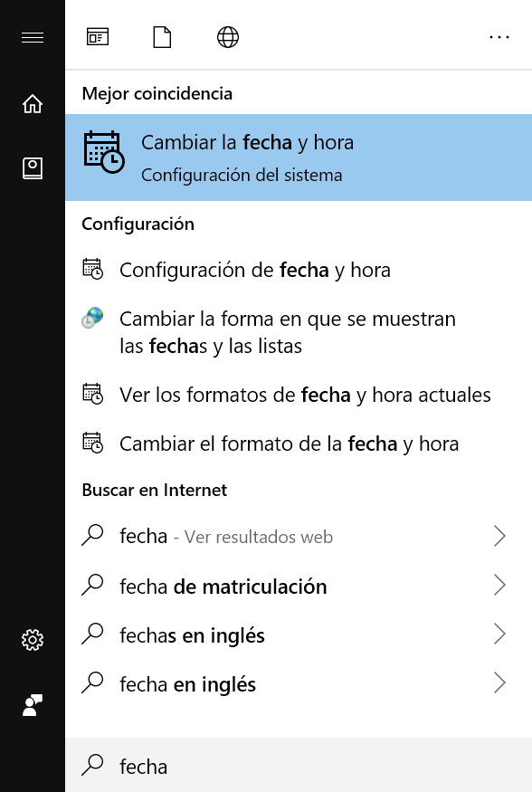The width and height of the screenshot is (532, 792).
Task: Open the settings gear in sidebar
Action: (33, 640)
